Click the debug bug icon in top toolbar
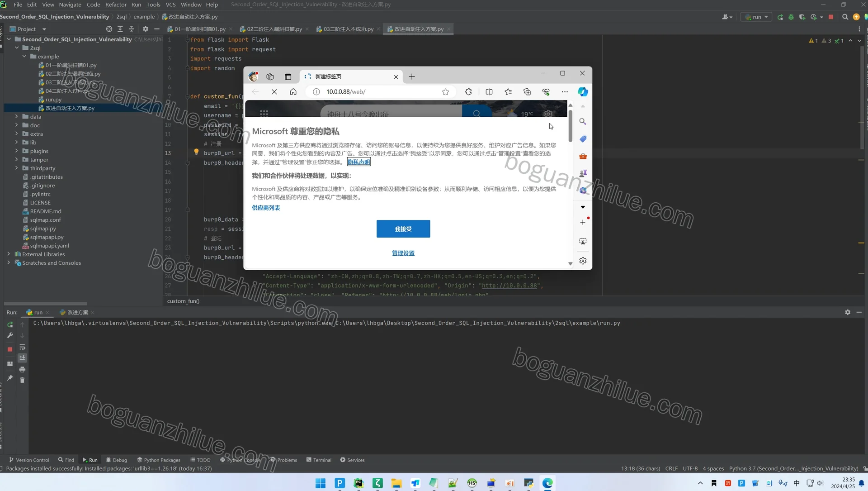868x491 pixels. coord(791,17)
